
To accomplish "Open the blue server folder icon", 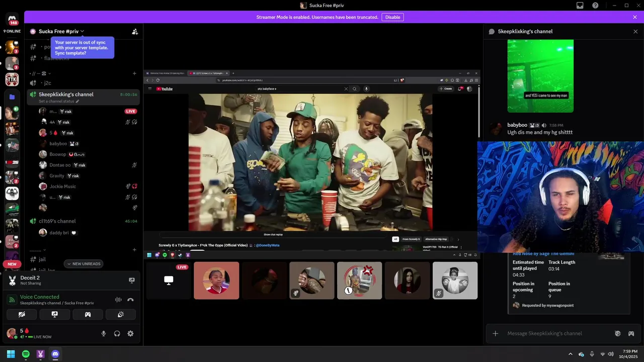I will (12, 97).
